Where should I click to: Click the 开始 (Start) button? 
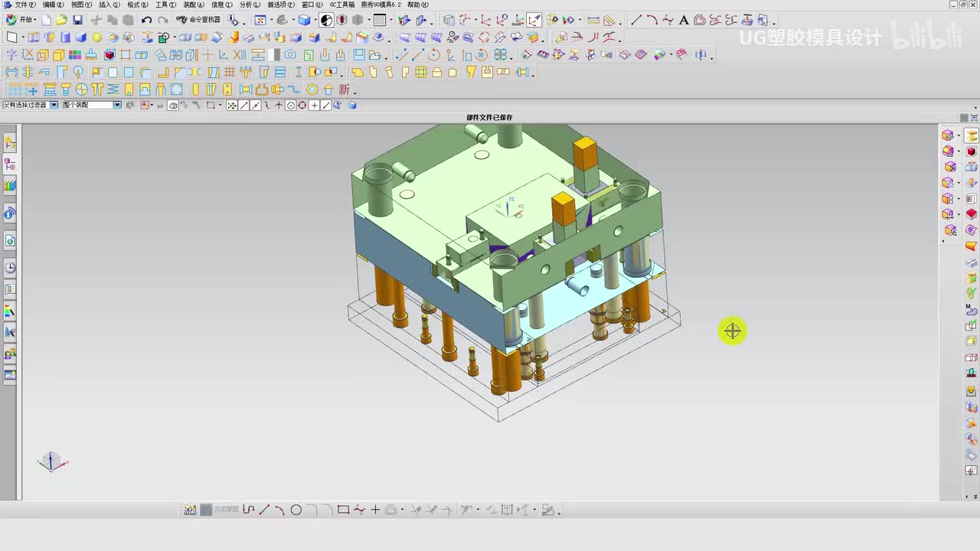pyautogui.click(x=20, y=20)
